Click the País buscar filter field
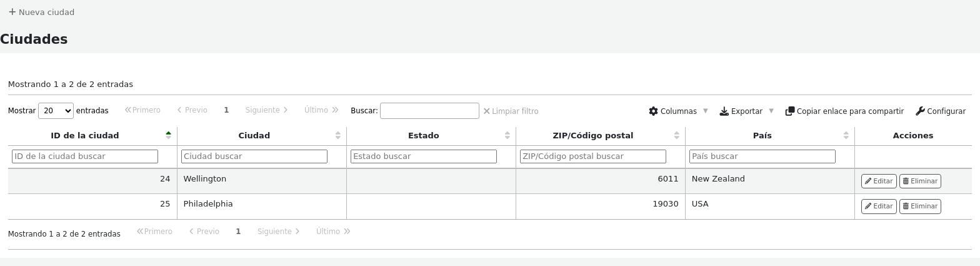The width and height of the screenshot is (980, 266). [762, 156]
